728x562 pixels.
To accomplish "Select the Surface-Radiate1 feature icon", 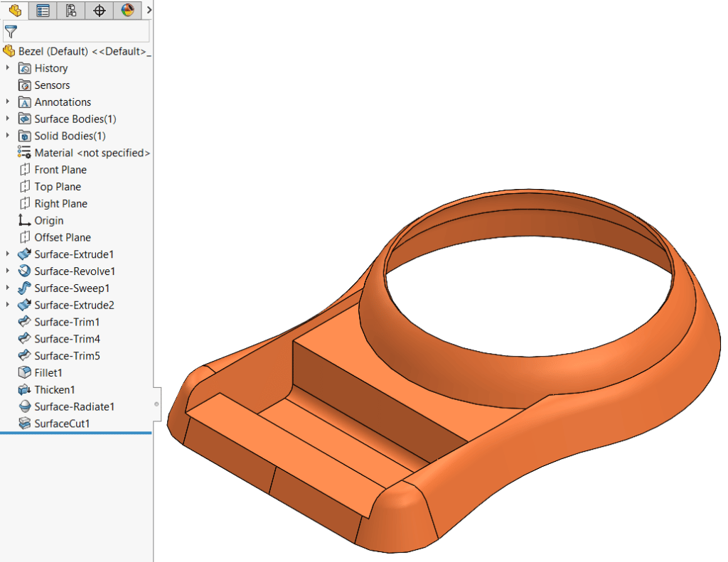I will coord(23,406).
